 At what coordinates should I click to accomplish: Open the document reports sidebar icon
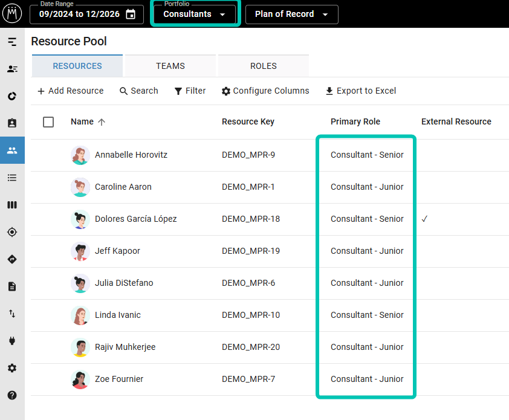12,286
